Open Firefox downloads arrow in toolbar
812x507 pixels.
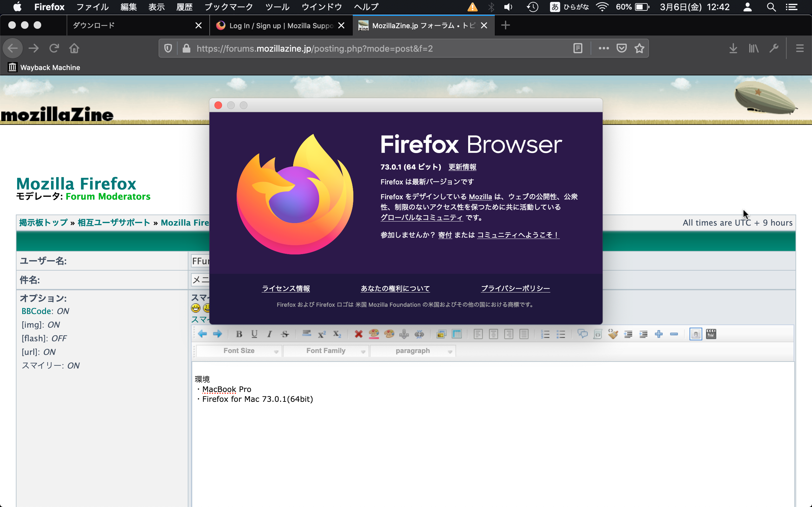(x=733, y=48)
